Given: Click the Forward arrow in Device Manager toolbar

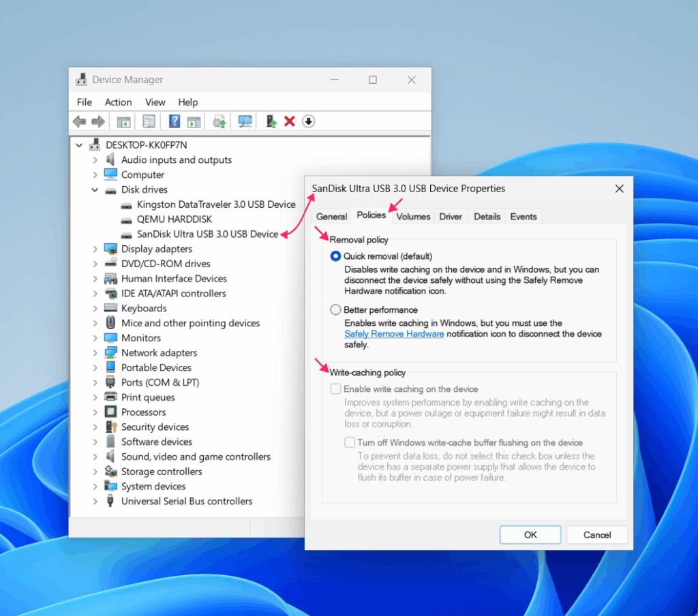Looking at the screenshot, I should click(x=98, y=121).
